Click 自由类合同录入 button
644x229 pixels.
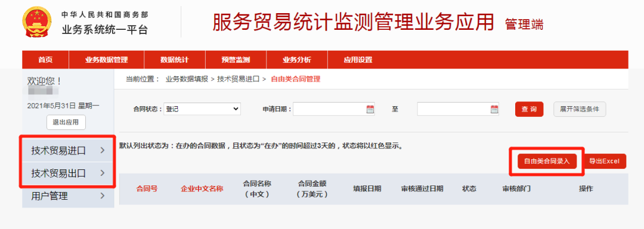[x=547, y=161]
